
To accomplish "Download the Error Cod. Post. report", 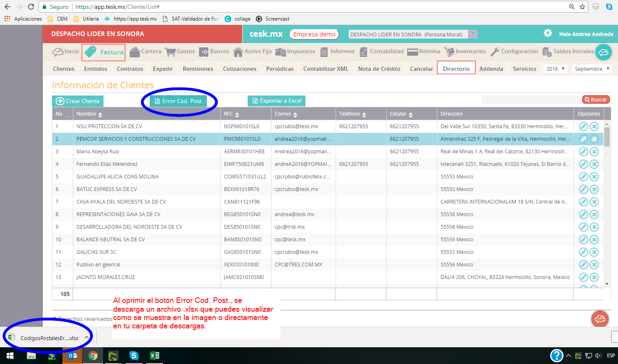I will 178,101.
